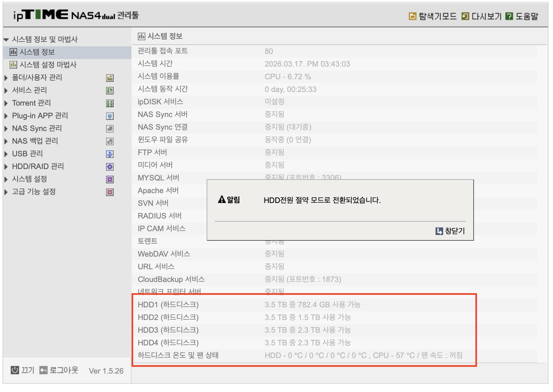Select the HDD/RAID 관리 menu label
Viewport: 553px width, 392px height.
point(38,166)
